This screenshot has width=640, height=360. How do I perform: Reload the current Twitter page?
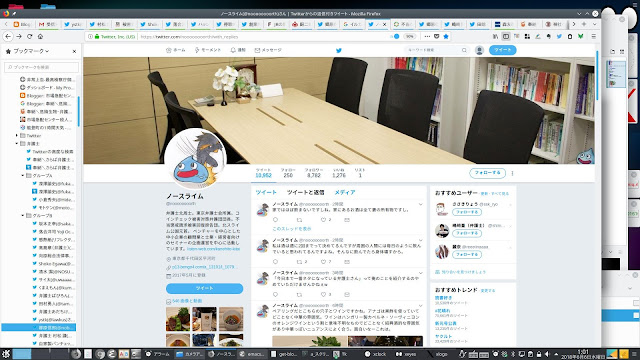[x=29, y=36]
